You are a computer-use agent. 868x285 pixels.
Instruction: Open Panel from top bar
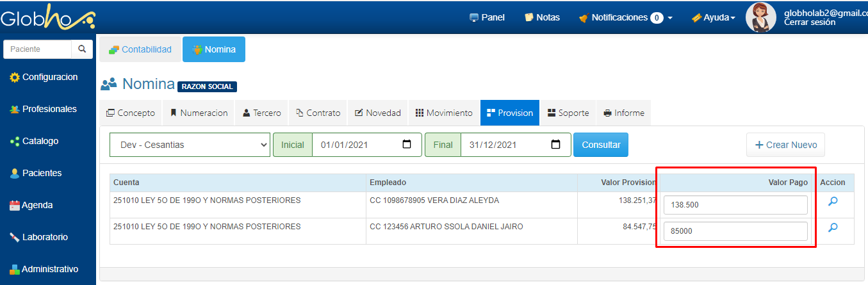(487, 17)
